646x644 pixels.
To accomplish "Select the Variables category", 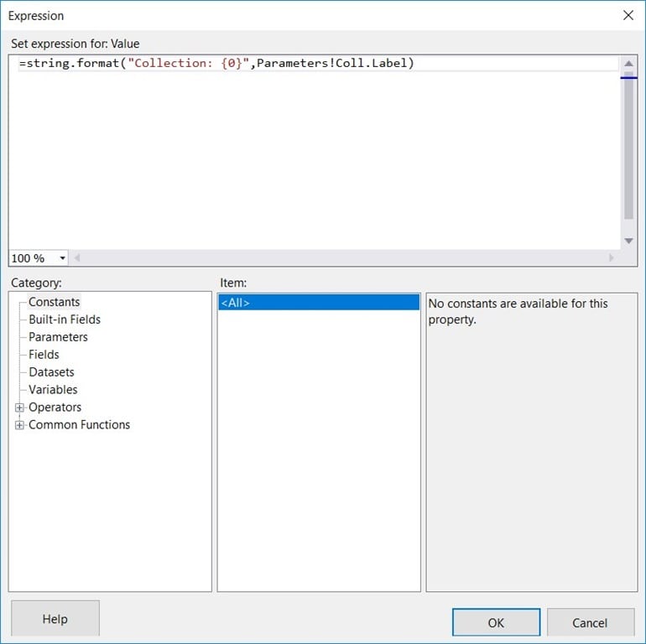I will click(53, 390).
